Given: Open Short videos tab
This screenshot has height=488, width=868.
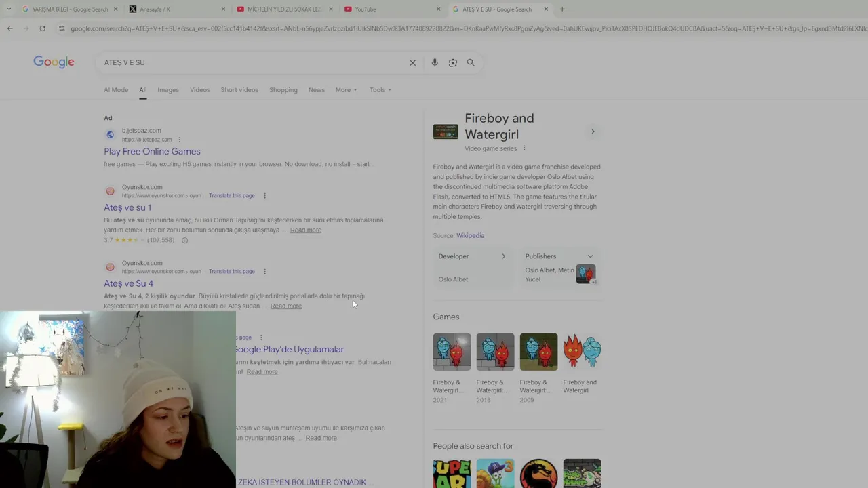Looking at the screenshot, I should point(239,90).
